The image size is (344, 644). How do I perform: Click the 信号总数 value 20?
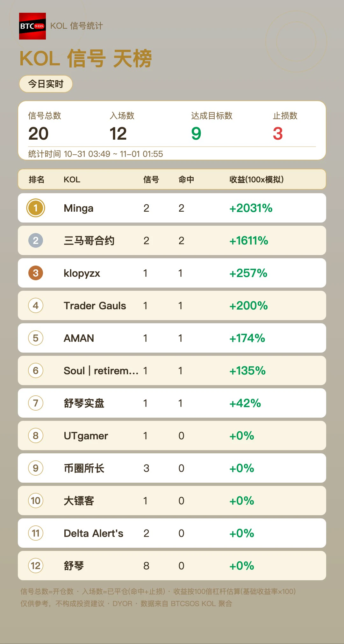[x=38, y=133]
